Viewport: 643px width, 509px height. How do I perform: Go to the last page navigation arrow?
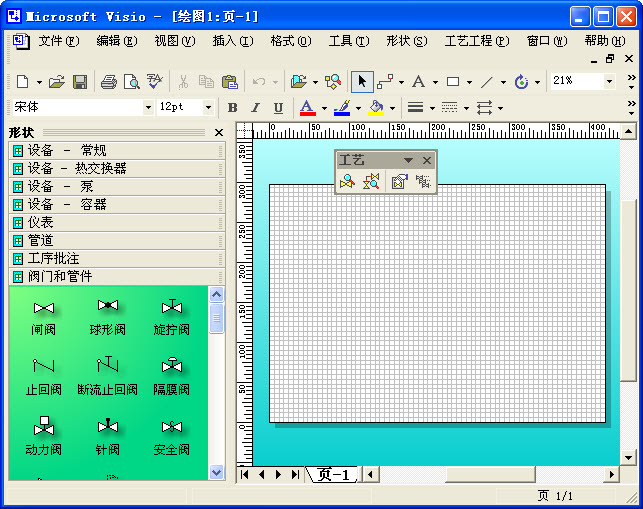[295, 475]
